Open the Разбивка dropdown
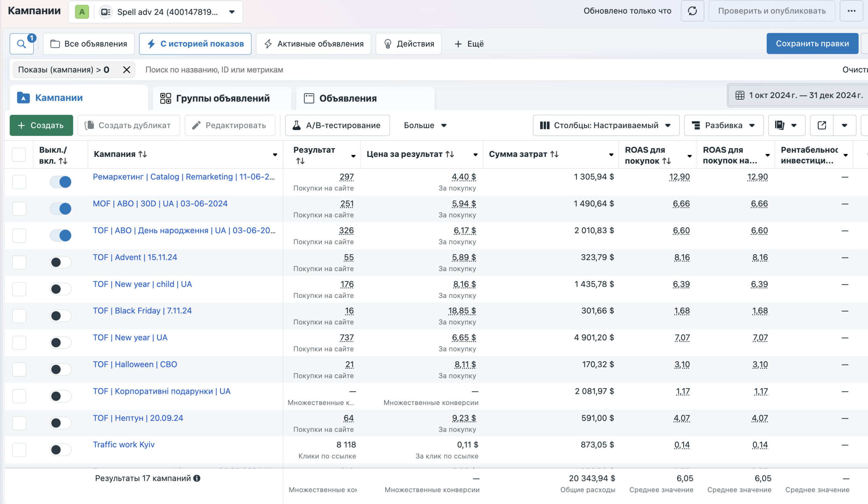The image size is (868, 504). coord(724,125)
